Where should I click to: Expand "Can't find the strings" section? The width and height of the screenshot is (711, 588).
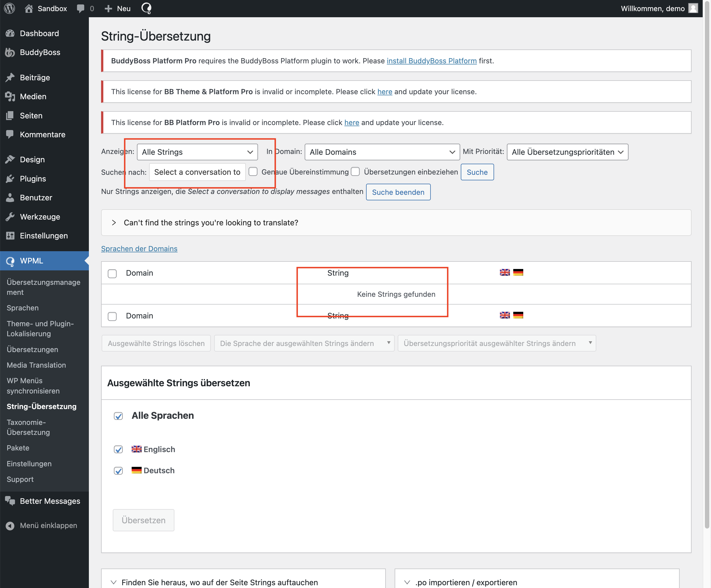pyautogui.click(x=396, y=223)
